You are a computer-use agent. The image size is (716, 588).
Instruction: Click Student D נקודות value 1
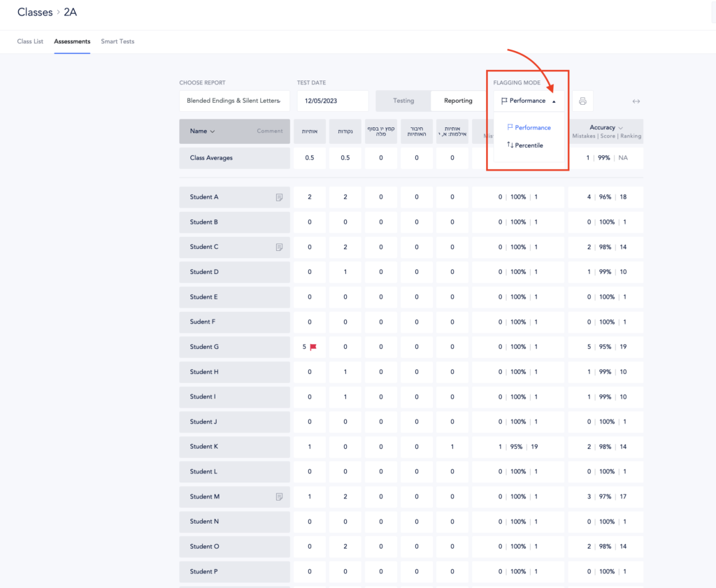click(345, 272)
